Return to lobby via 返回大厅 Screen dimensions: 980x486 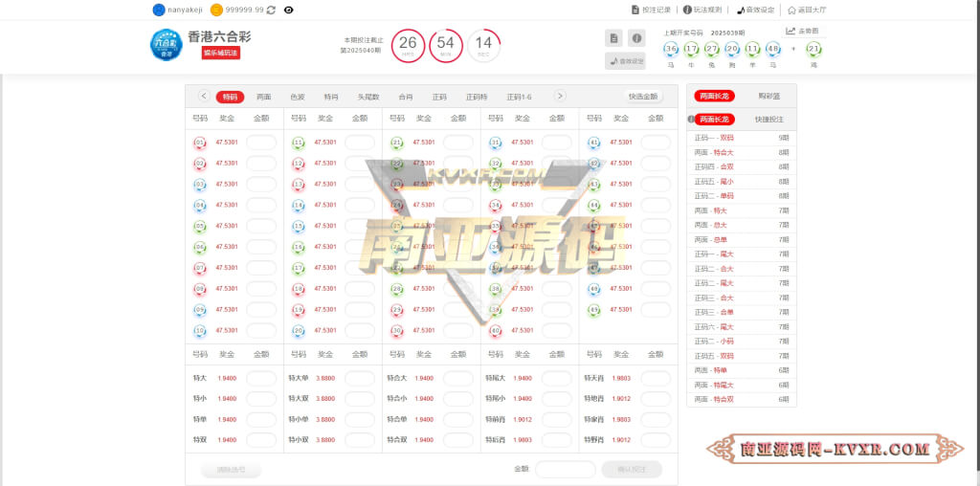(807, 10)
